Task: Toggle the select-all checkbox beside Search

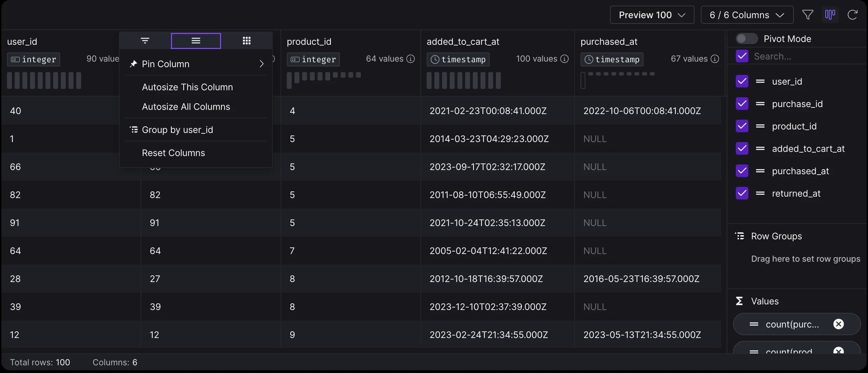Action: (x=742, y=56)
